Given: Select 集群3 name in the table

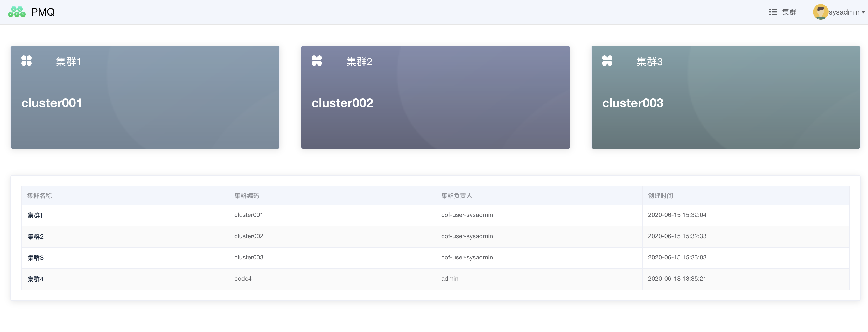Looking at the screenshot, I should pos(35,258).
